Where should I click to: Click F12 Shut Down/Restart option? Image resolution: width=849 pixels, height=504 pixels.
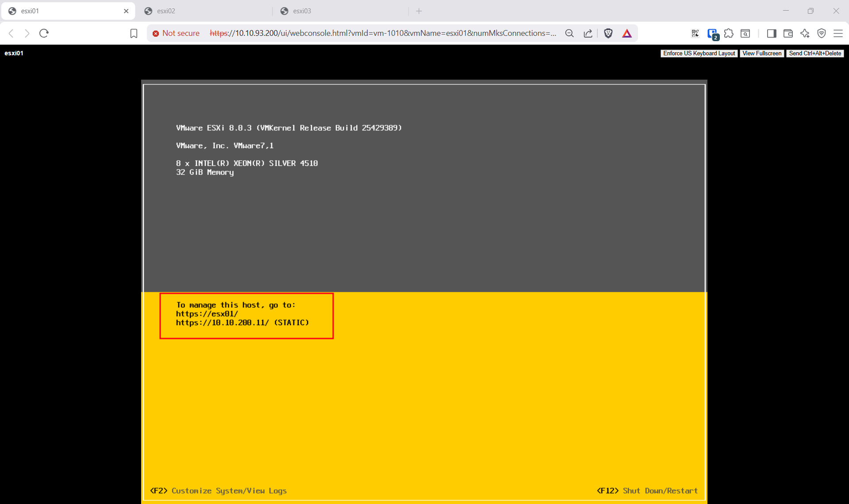click(x=647, y=491)
